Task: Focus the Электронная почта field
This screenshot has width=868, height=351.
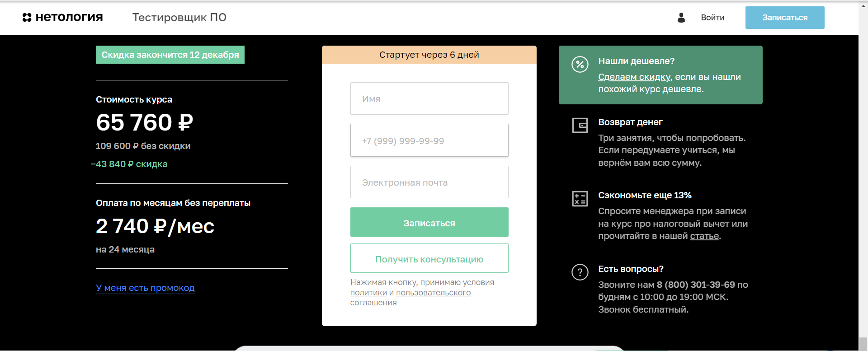Action: (429, 182)
